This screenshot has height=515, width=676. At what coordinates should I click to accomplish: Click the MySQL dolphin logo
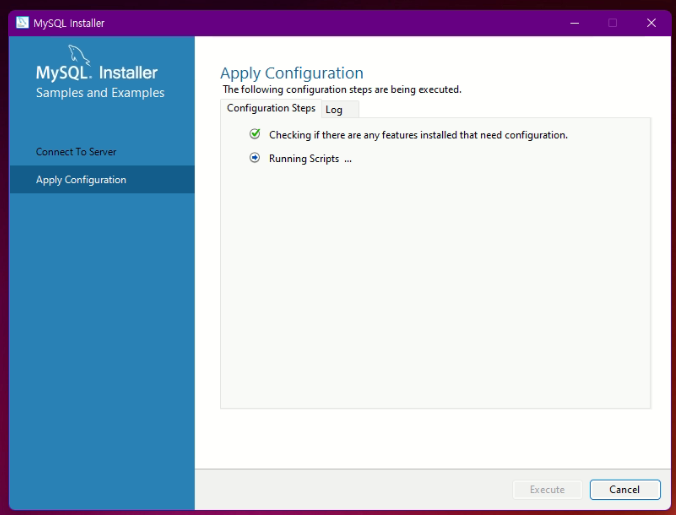79,55
